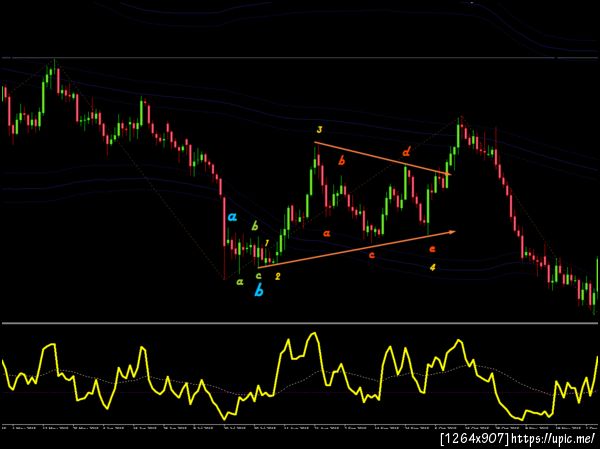This screenshot has width=600, height=449.
Task: Click the yellow wave label "3"
Action: click(x=319, y=130)
